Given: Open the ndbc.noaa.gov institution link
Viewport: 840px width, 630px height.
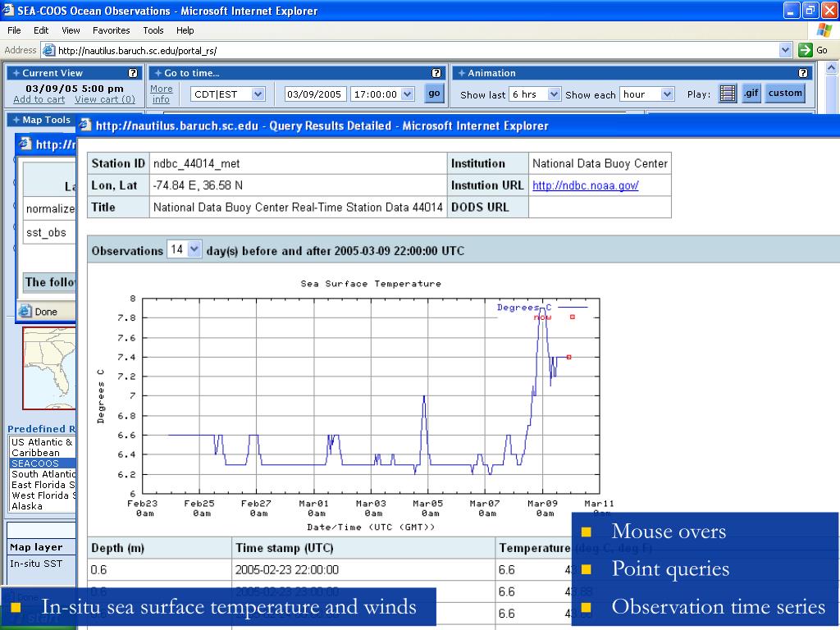Looking at the screenshot, I should (x=585, y=185).
